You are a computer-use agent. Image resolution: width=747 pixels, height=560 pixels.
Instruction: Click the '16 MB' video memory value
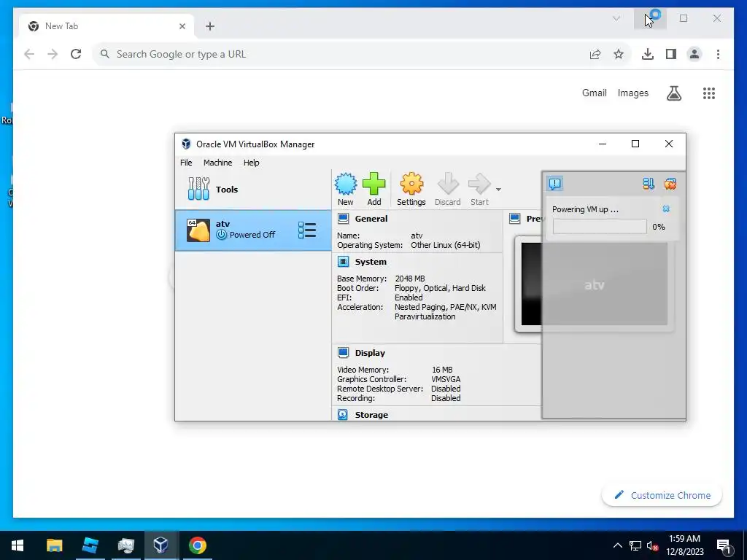click(x=442, y=370)
